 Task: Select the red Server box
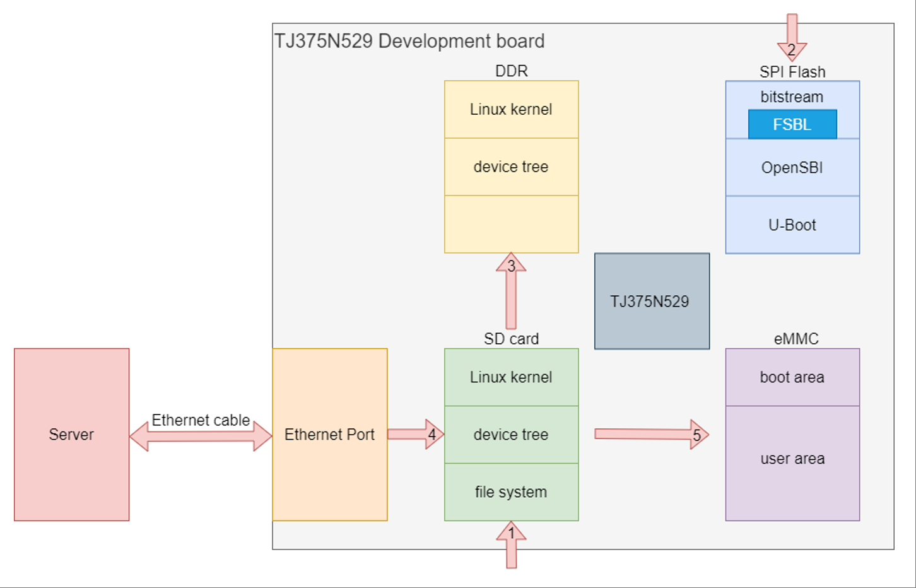pos(71,434)
